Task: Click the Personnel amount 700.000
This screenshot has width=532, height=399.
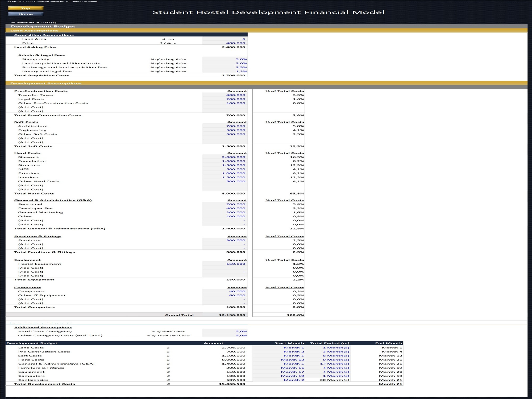Action: click(225, 204)
